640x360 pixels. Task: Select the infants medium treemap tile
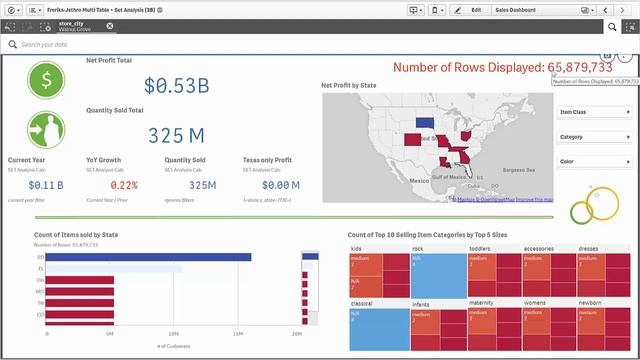tap(426, 322)
